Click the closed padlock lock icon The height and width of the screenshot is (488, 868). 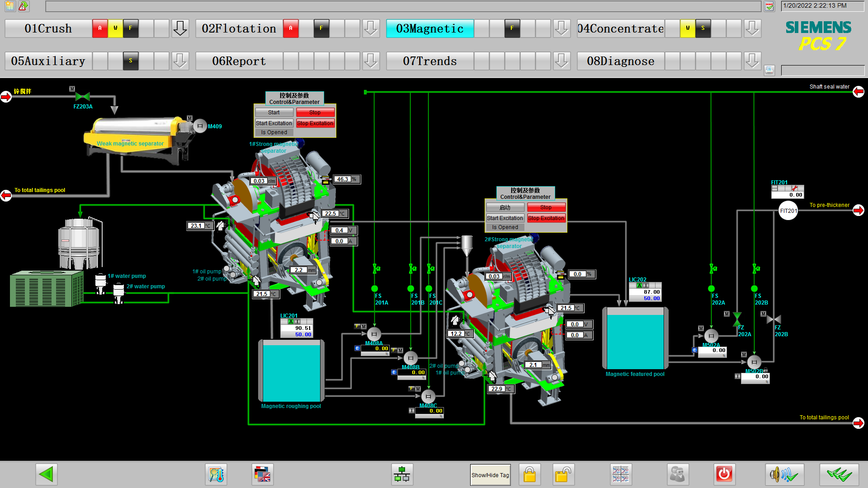(x=529, y=474)
